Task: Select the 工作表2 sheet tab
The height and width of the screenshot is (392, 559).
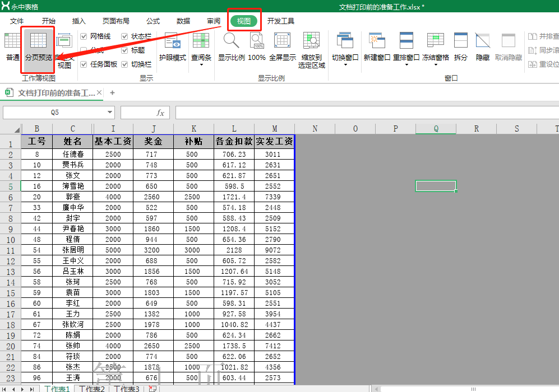Action: click(91, 388)
